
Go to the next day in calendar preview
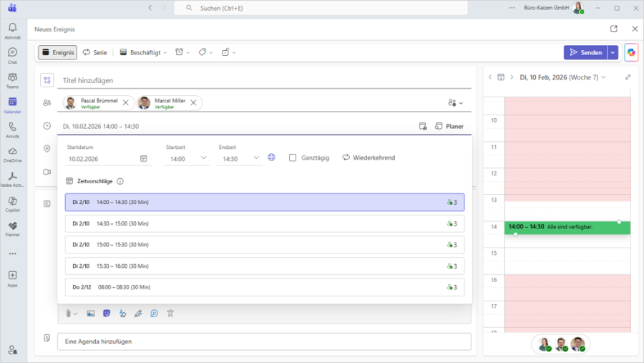click(511, 77)
